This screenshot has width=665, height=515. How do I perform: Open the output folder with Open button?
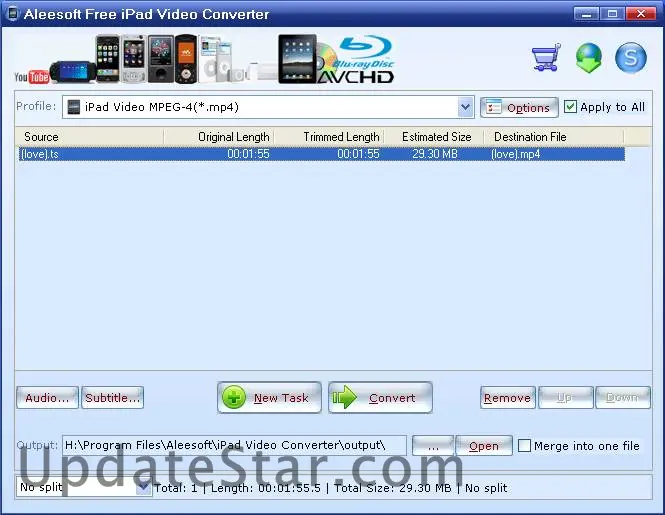click(x=484, y=445)
